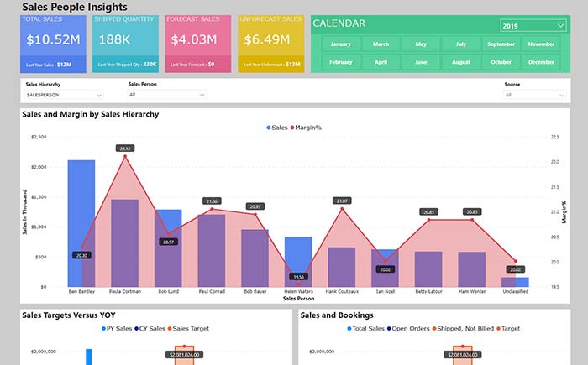Click $2,081,024.00 label in Sales and Bookings
Image resolution: width=588 pixels, height=365 pixels.
[462, 354]
